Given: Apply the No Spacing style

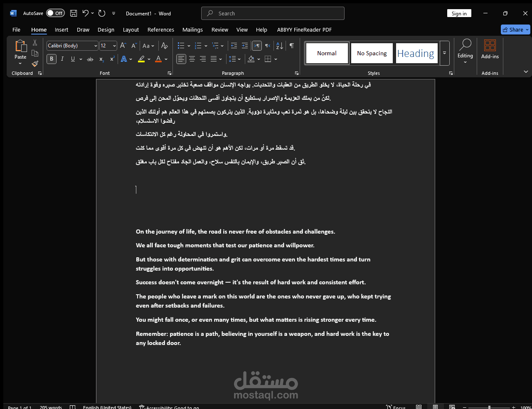Looking at the screenshot, I should point(372,53).
